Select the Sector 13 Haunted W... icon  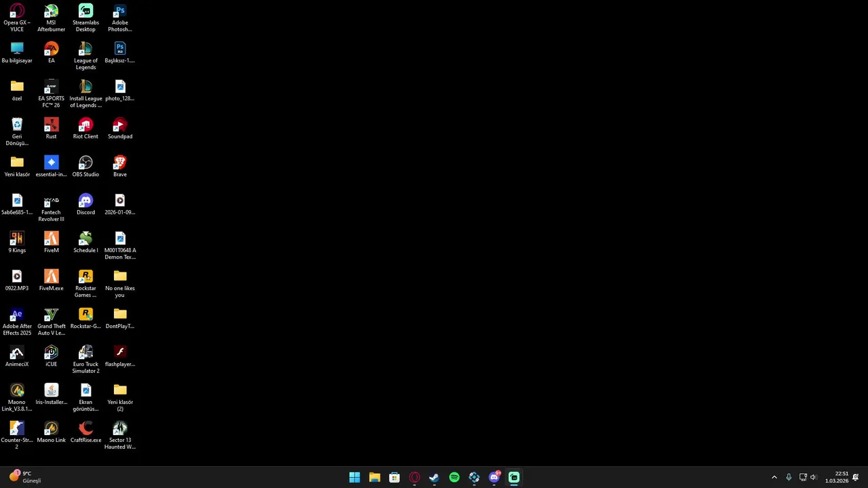(x=120, y=436)
